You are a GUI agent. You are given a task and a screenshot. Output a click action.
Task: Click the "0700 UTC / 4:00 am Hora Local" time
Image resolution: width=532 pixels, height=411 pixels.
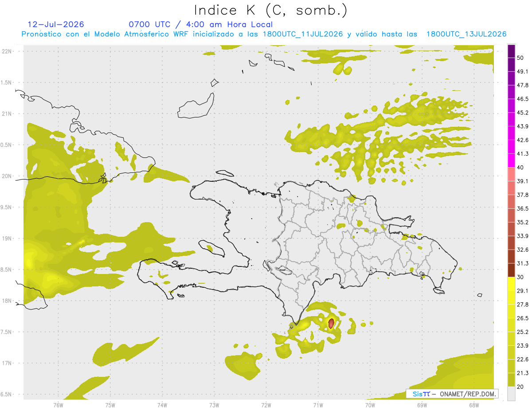[x=200, y=24]
